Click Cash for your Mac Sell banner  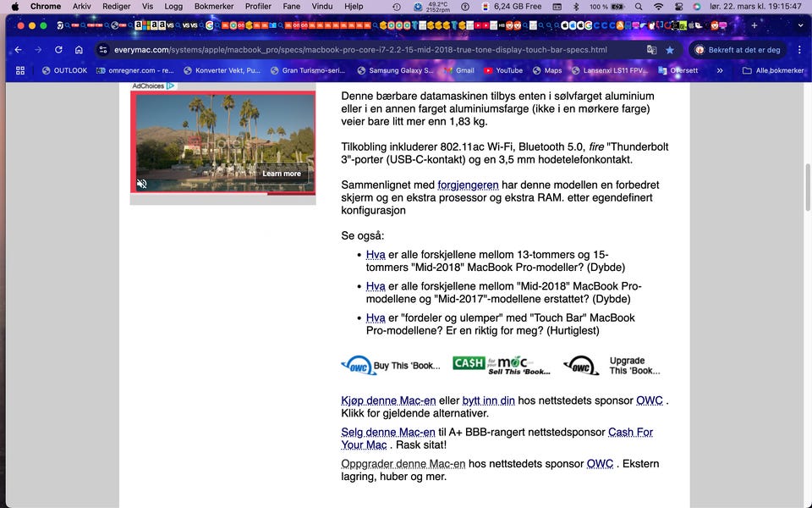pos(502,366)
